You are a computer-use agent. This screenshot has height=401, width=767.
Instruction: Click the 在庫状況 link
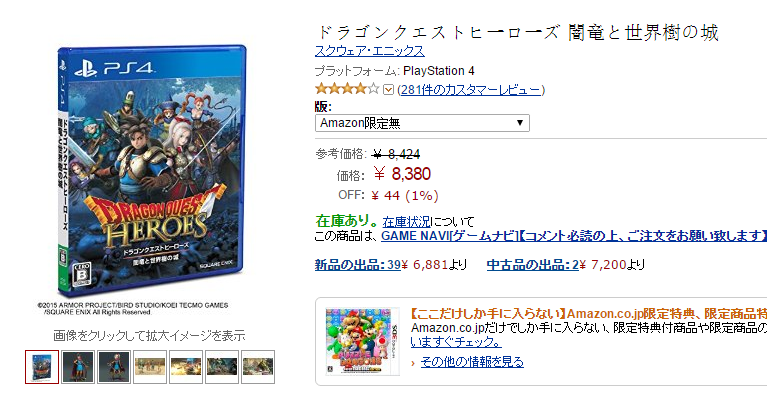coord(406,222)
